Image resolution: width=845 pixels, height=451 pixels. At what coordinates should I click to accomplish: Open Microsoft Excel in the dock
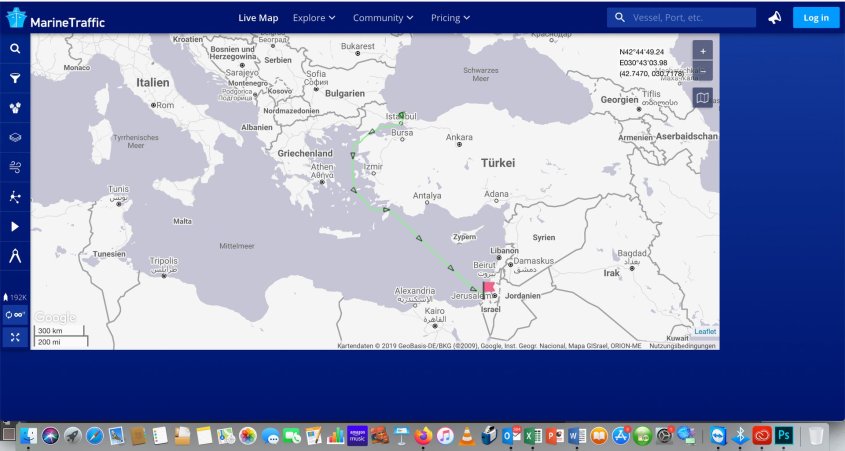tap(532, 435)
